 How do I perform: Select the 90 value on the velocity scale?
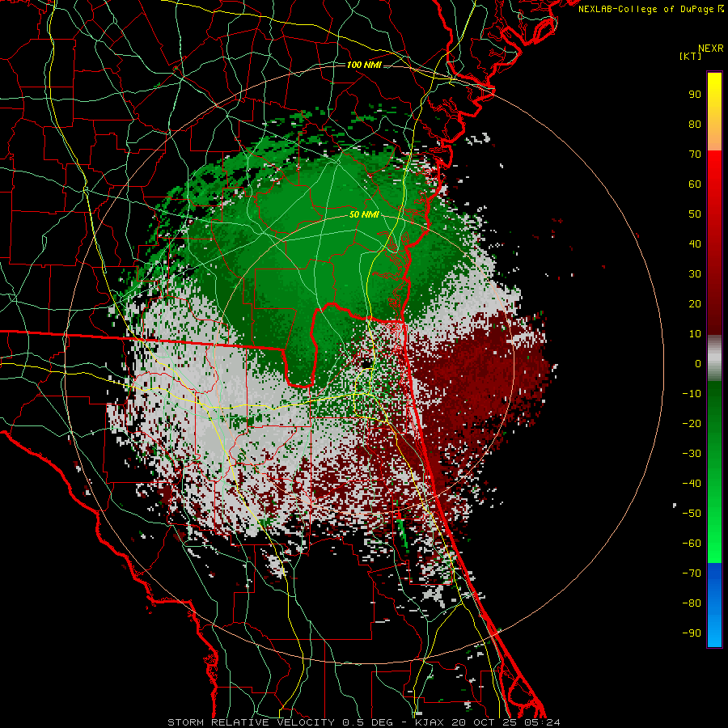(x=695, y=95)
